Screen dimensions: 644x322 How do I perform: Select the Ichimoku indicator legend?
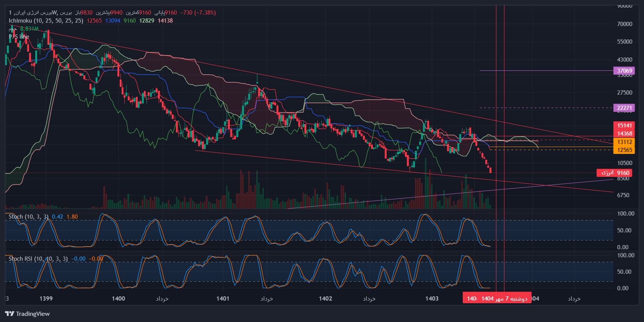tap(46, 21)
